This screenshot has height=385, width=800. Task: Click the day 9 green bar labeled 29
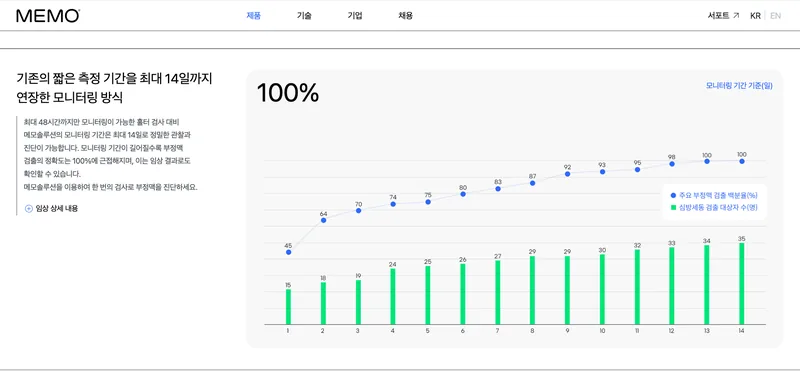click(x=567, y=291)
